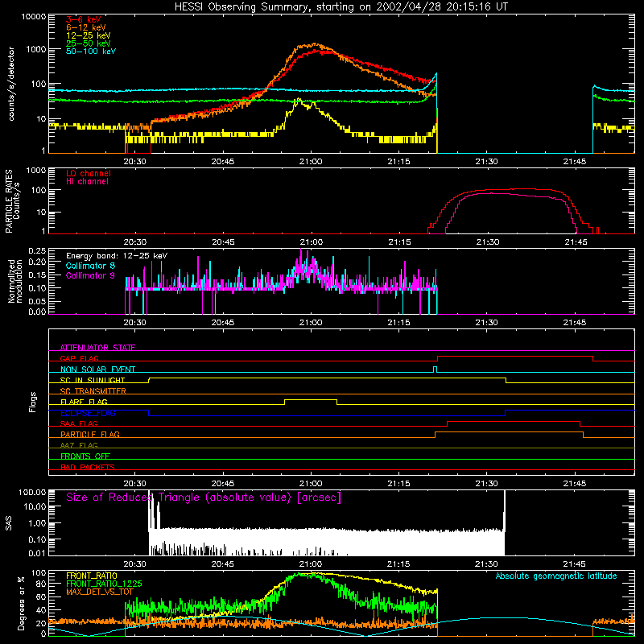Click the Energy band: 12-25 keV text
Image resolution: width=644 pixels, height=644 pixels.
[x=117, y=256]
